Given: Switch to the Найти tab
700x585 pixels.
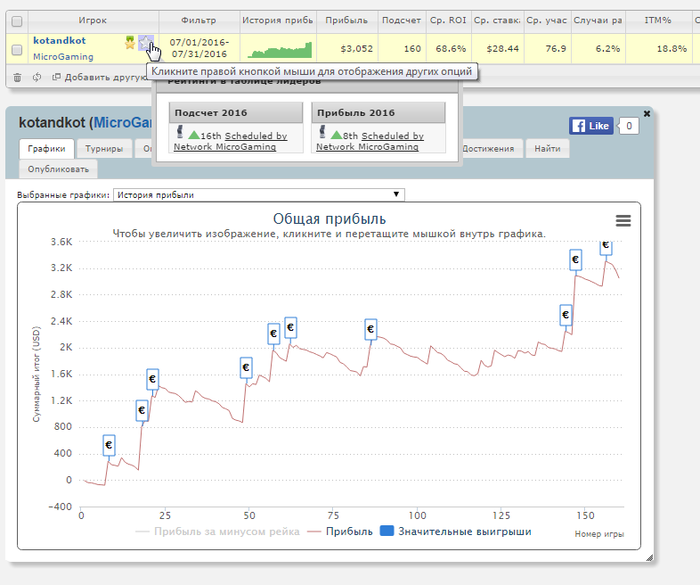Looking at the screenshot, I should [x=547, y=149].
